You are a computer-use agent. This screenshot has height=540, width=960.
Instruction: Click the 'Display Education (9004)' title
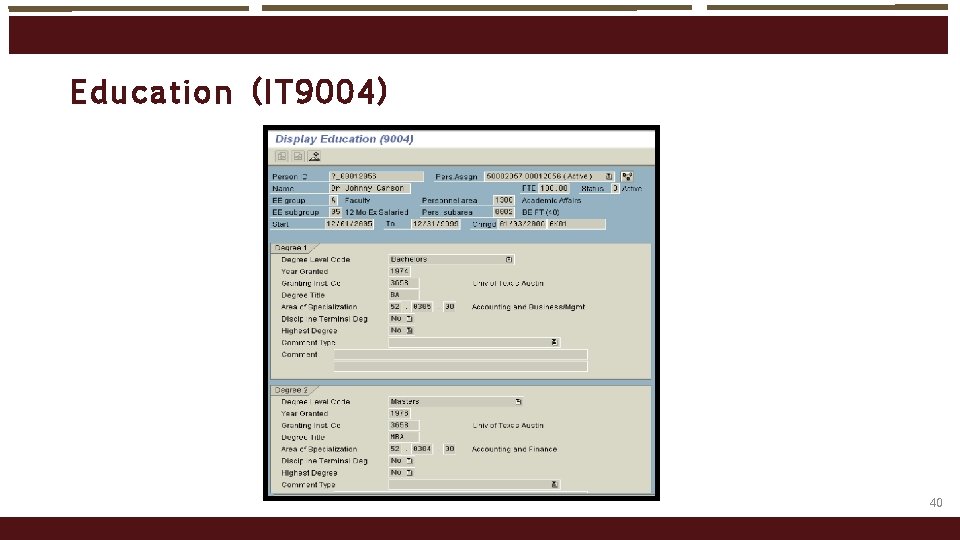[344, 139]
